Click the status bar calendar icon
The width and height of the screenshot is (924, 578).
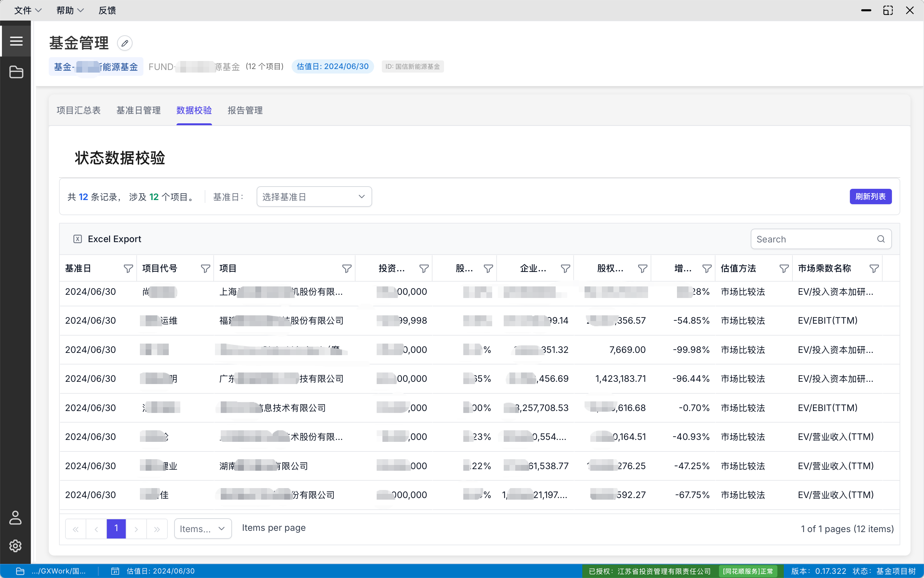click(115, 571)
